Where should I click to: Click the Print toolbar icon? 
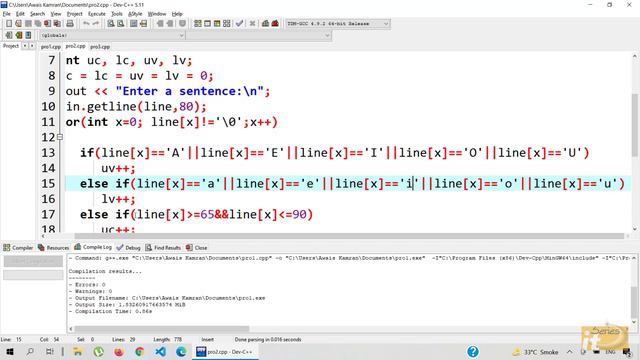70,24
